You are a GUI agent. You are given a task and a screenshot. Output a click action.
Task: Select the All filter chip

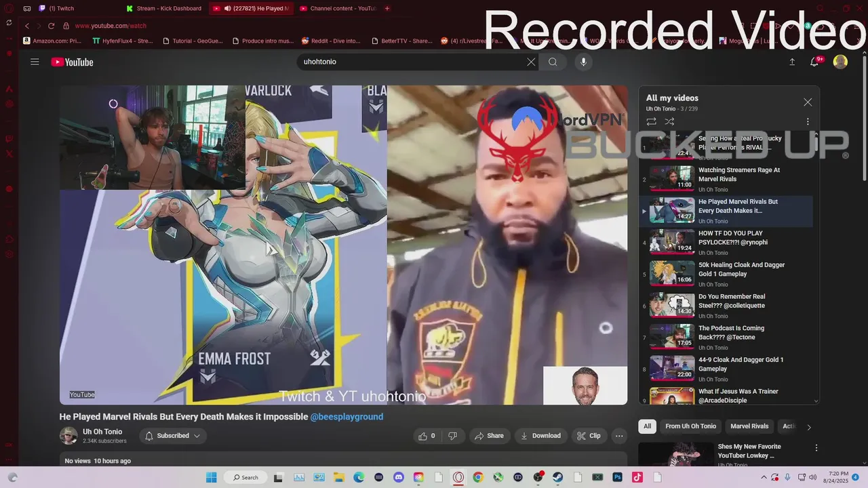click(648, 426)
